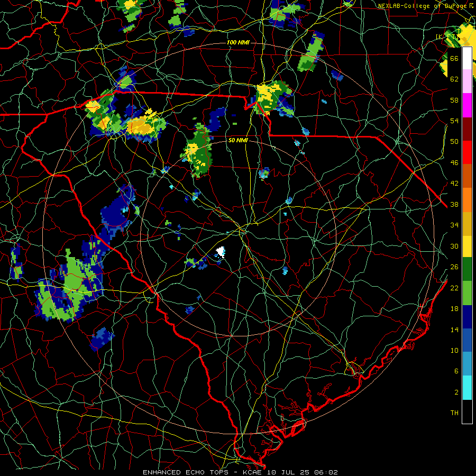Click the TH legend label
This screenshot has height=476, width=476.
click(454, 413)
